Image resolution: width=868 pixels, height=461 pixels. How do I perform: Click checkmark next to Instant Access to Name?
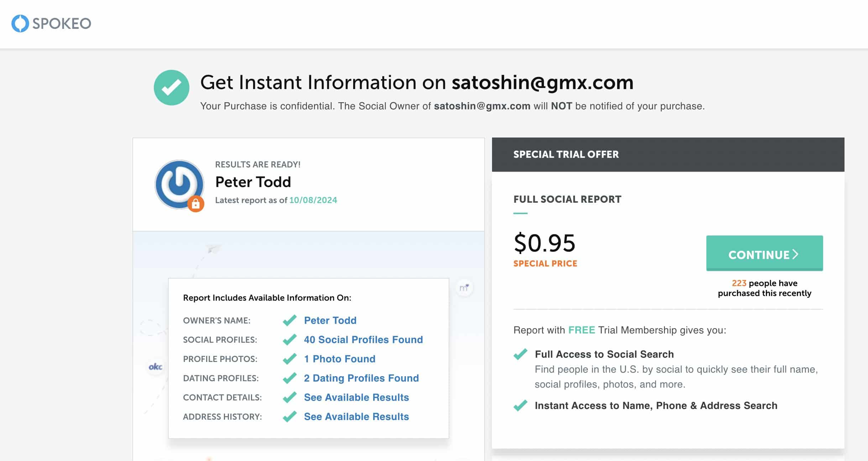[520, 405]
